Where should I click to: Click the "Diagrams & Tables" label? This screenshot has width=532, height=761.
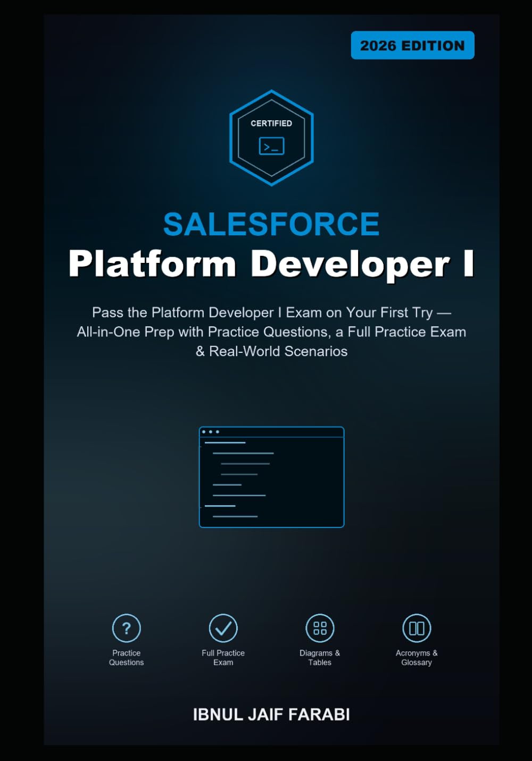pyautogui.click(x=320, y=658)
